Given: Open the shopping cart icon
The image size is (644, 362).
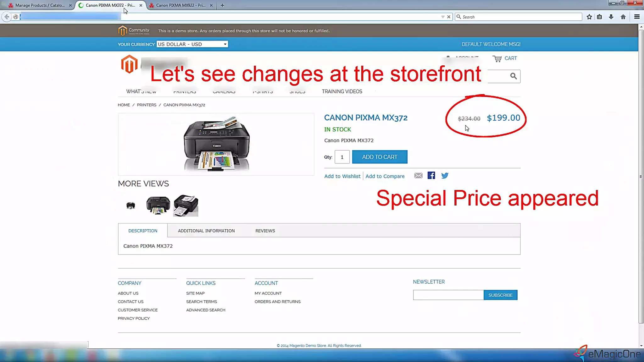Looking at the screenshot, I should [x=497, y=59].
